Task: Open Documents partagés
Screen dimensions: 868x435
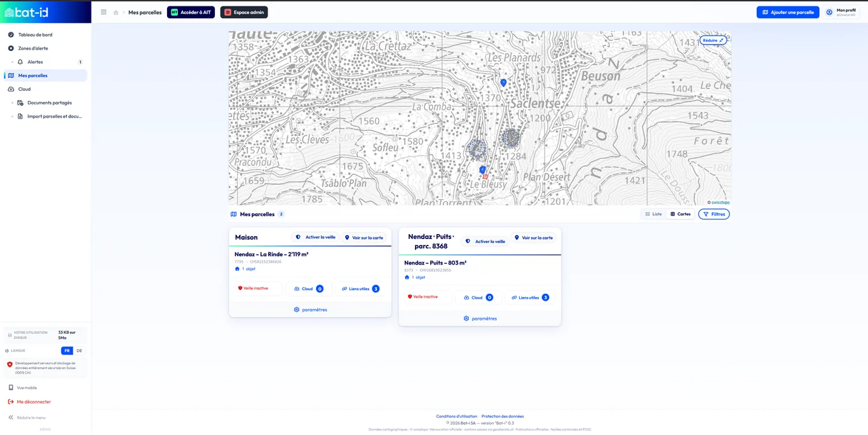Action: 49,102
